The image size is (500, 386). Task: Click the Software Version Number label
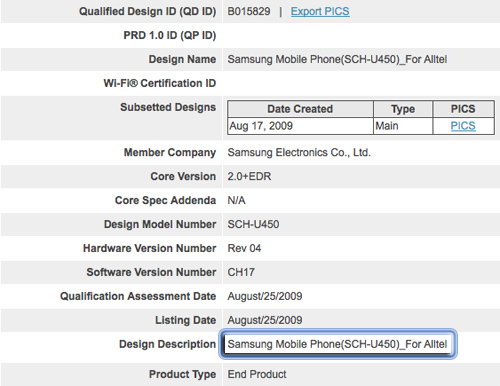pos(151,272)
